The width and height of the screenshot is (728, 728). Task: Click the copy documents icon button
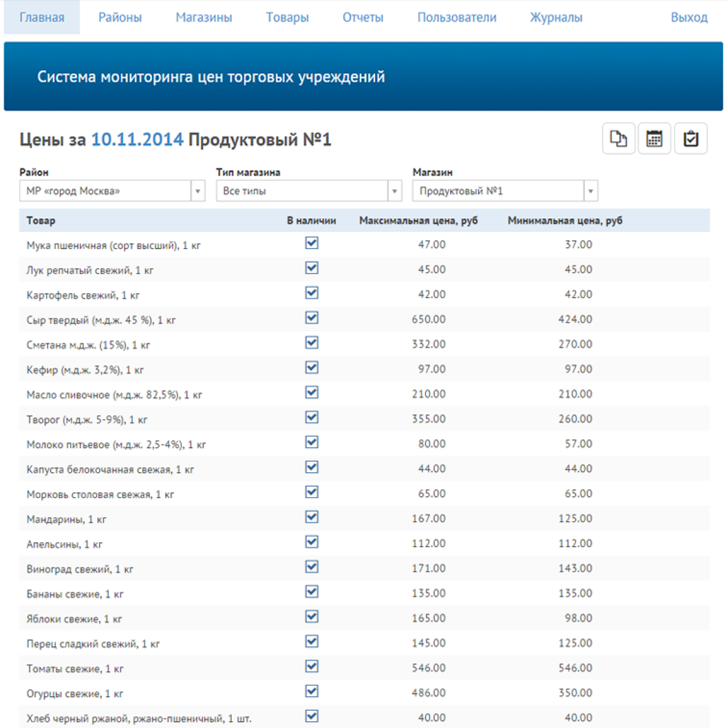coord(618,139)
